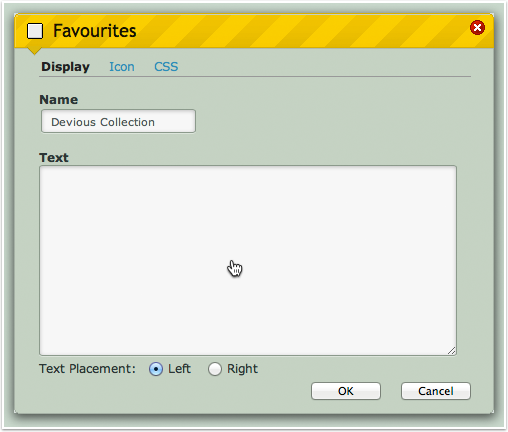Click the Name field label
508x432 pixels.
pyautogui.click(x=59, y=100)
